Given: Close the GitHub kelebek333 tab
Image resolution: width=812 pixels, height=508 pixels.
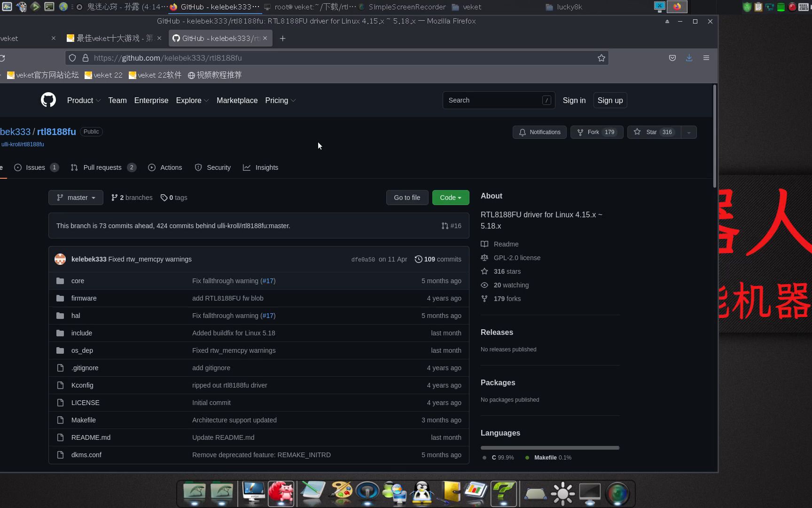Looking at the screenshot, I should 265,38.
